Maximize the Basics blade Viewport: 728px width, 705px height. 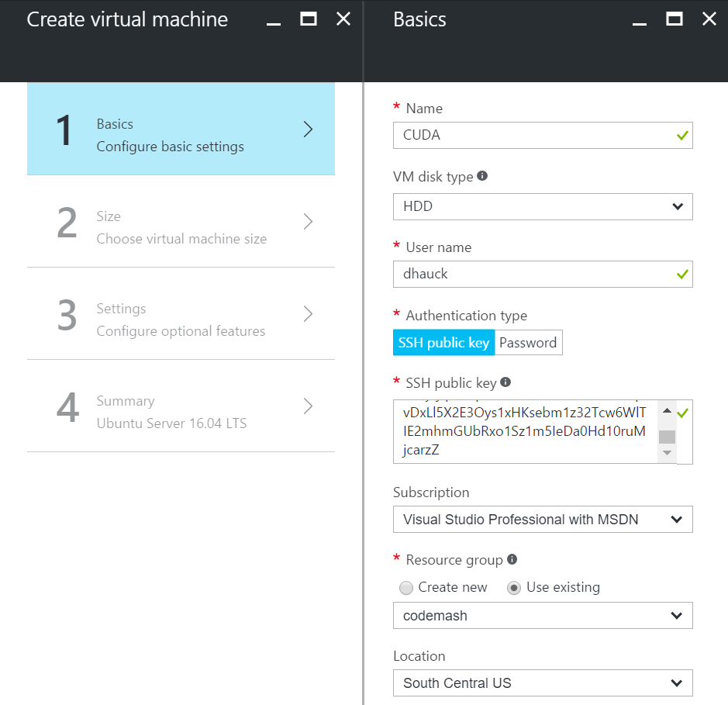click(675, 19)
